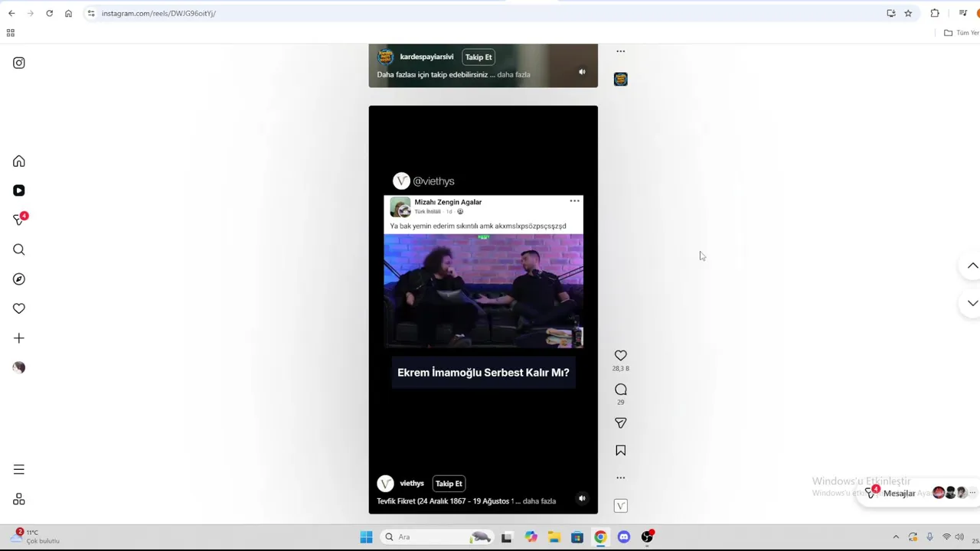Bookmark this page with the star icon

click(x=908, y=13)
